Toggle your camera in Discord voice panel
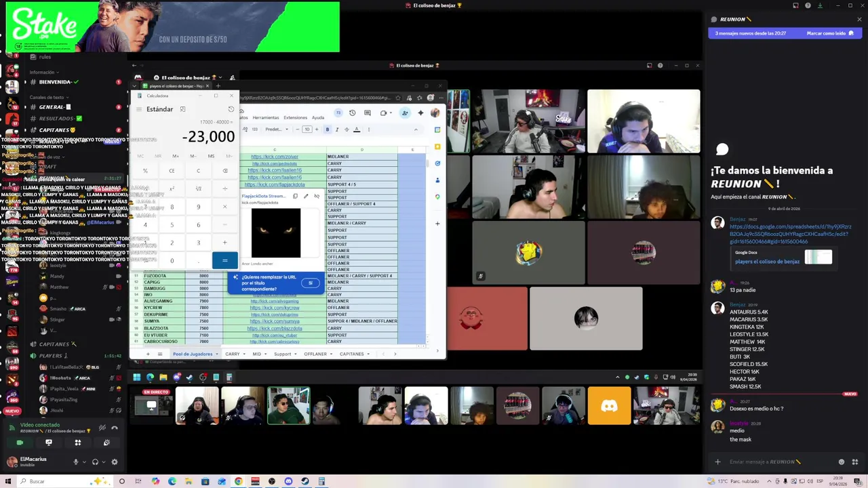This screenshot has height=488, width=868. point(20,443)
